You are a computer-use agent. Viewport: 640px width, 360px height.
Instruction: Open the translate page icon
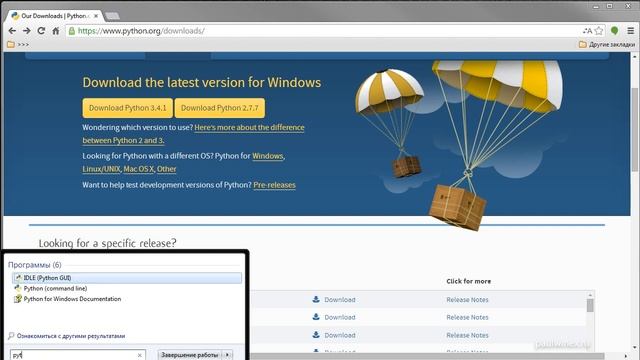tap(587, 31)
